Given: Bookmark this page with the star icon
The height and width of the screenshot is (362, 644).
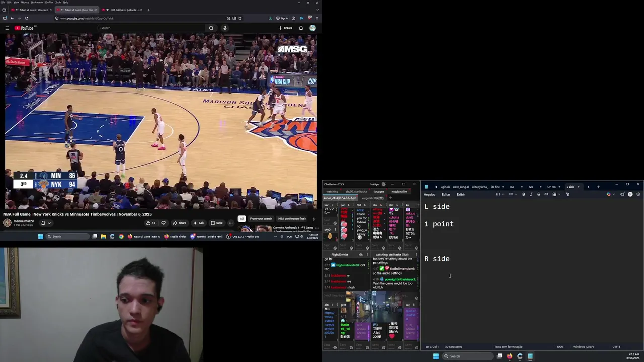Looking at the screenshot, I should (240, 18).
